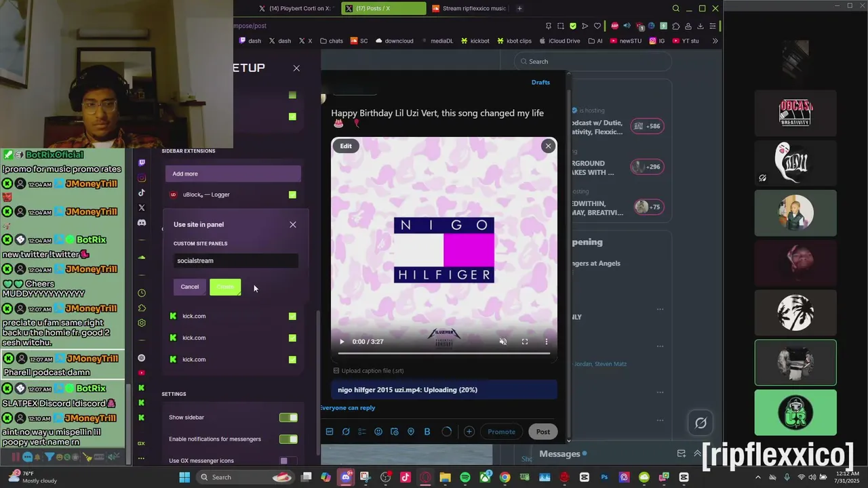Apply bold formatting in composer
Screen dimensions: 868x488
pyautogui.click(x=427, y=432)
